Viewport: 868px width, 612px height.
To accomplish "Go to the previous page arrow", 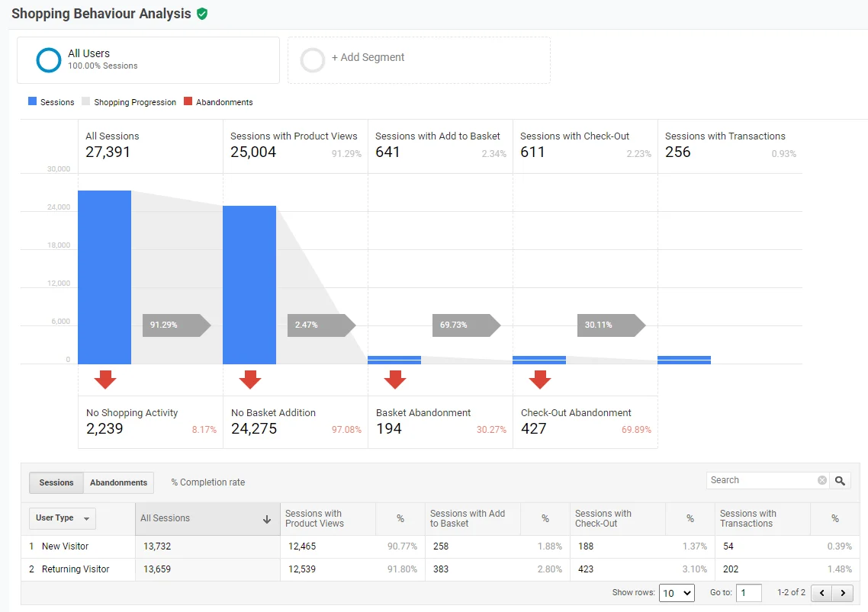I will click(822, 593).
